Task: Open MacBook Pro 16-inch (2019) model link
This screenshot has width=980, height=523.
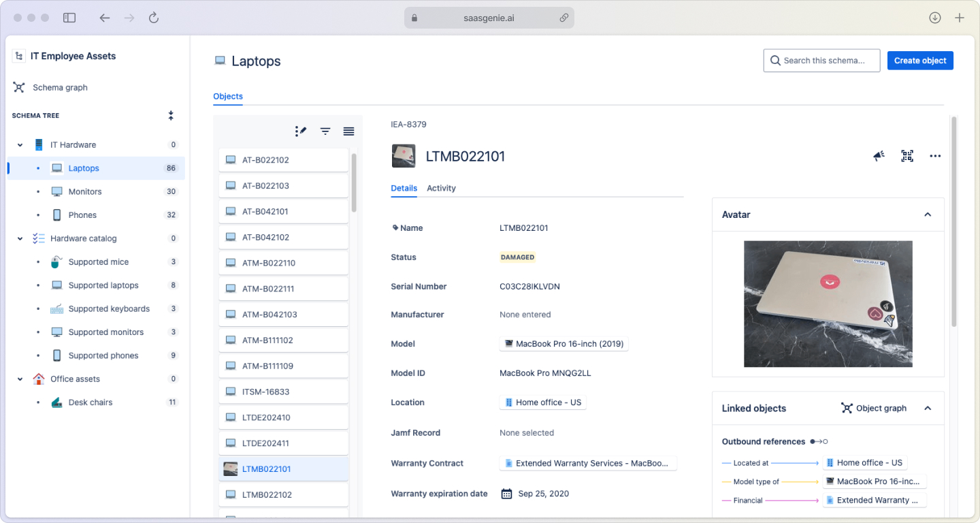Action: pos(563,344)
